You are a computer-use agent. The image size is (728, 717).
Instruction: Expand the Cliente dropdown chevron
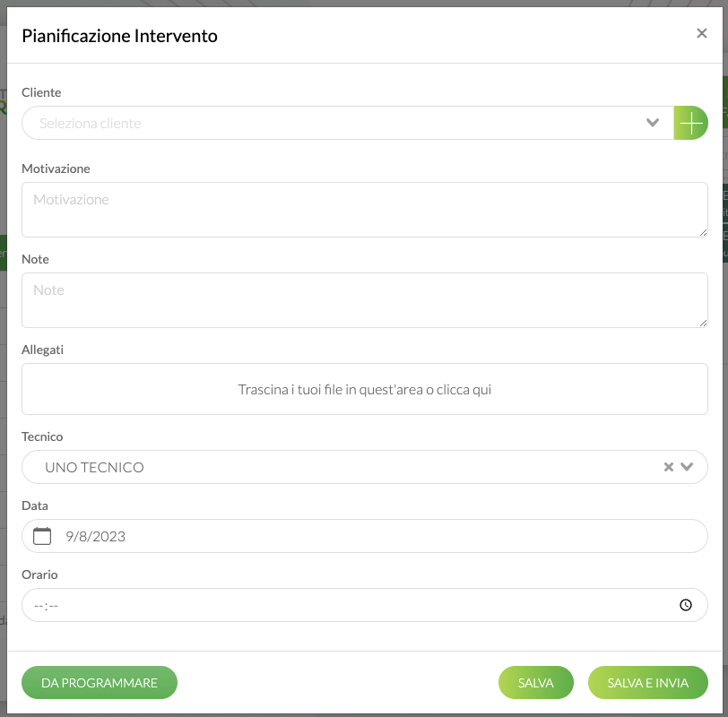[x=653, y=123]
